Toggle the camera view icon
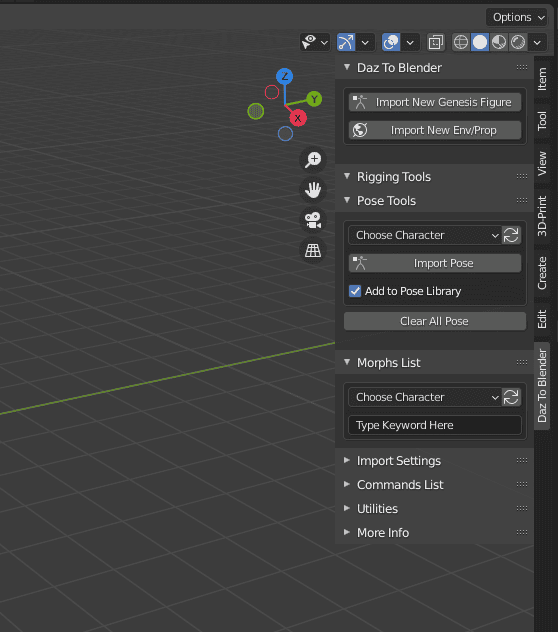The image size is (558, 632). point(313,220)
